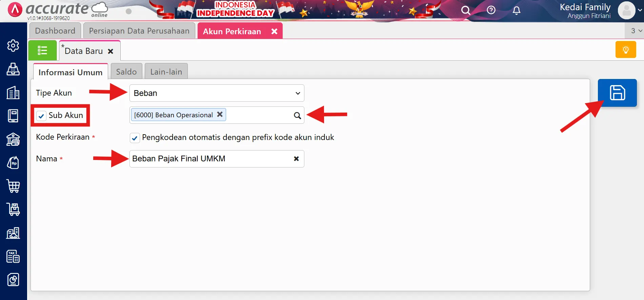
Task: Open the Rp price tag sidebar module
Action: 13,163
